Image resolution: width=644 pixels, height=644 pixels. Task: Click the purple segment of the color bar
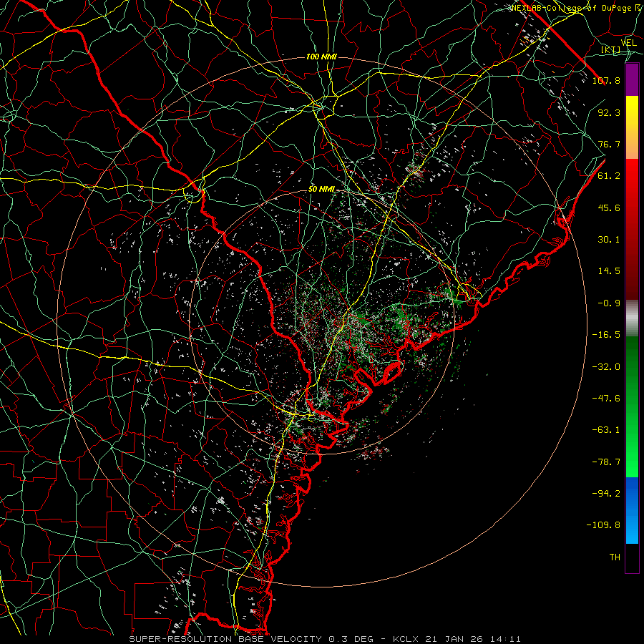(632, 80)
